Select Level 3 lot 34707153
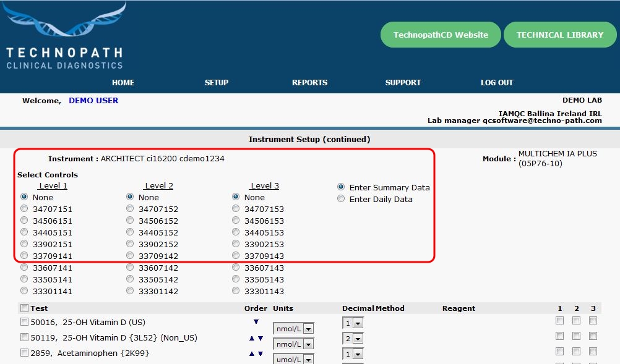620x364 pixels. (236, 208)
